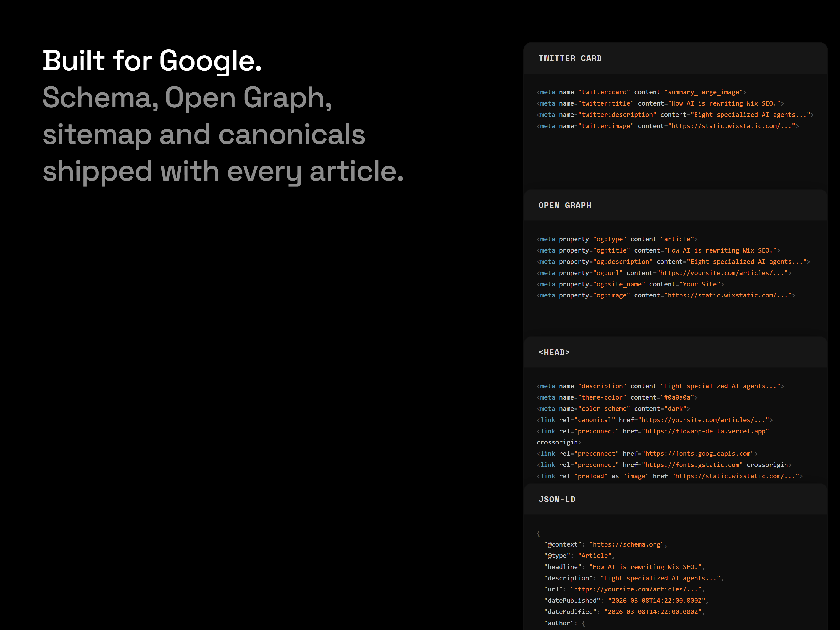Select the JSON-LD panel header
This screenshot has height=630, width=840.
click(675, 499)
